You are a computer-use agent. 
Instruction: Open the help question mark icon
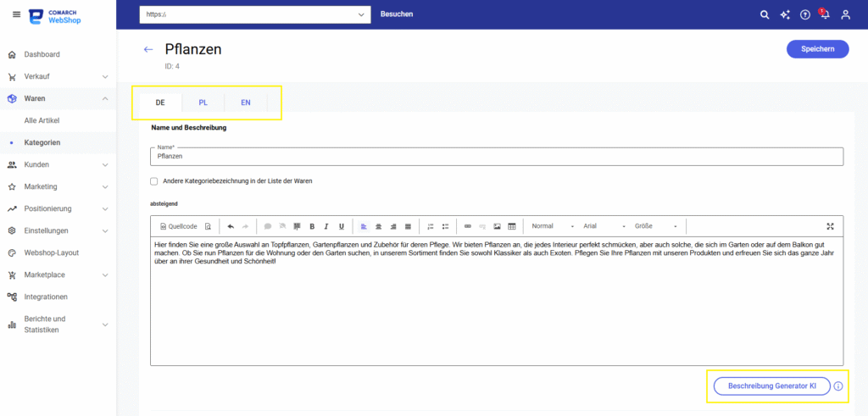(805, 15)
